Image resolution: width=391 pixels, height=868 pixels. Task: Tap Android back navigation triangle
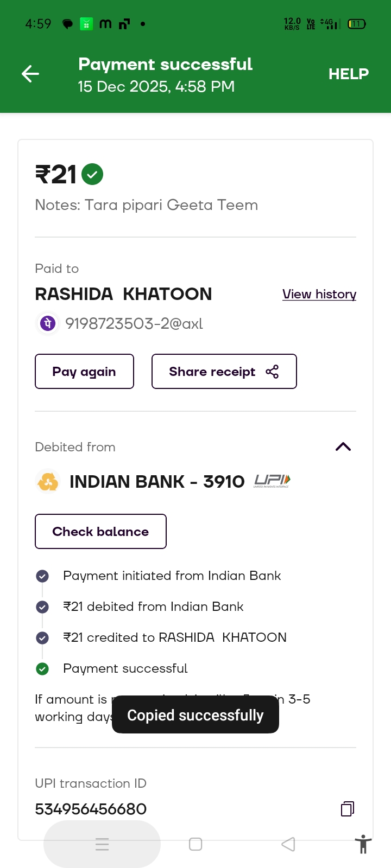(288, 844)
